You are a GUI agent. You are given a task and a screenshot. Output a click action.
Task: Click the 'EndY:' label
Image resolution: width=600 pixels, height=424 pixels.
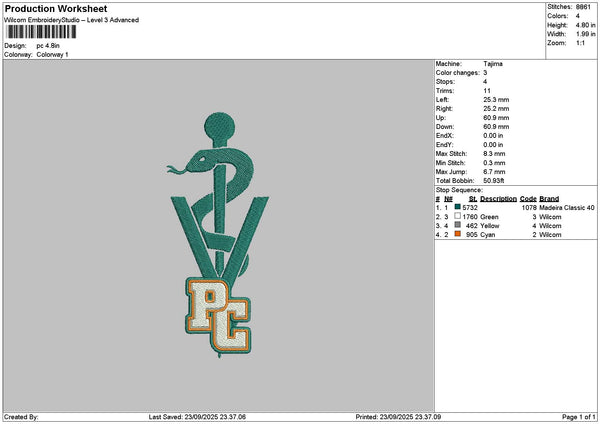point(445,145)
